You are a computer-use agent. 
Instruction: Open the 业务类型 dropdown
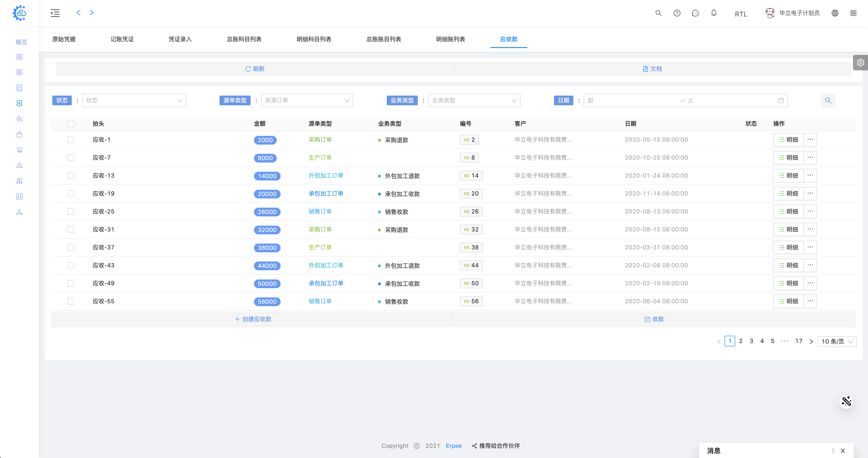[474, 100]
